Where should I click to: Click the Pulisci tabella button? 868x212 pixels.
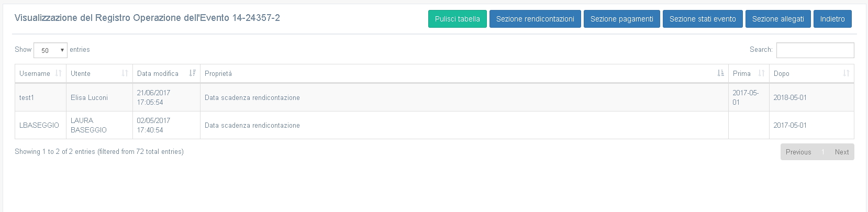[x=458, y=19]
